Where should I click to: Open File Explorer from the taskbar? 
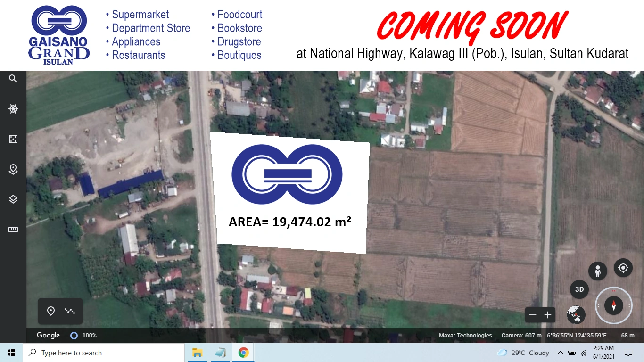197,353
